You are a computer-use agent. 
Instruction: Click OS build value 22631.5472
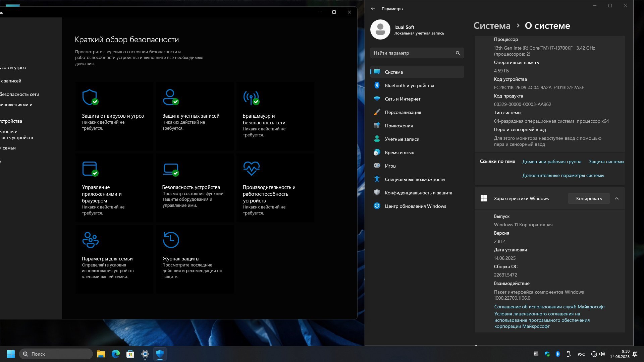(x=505, y=275)
